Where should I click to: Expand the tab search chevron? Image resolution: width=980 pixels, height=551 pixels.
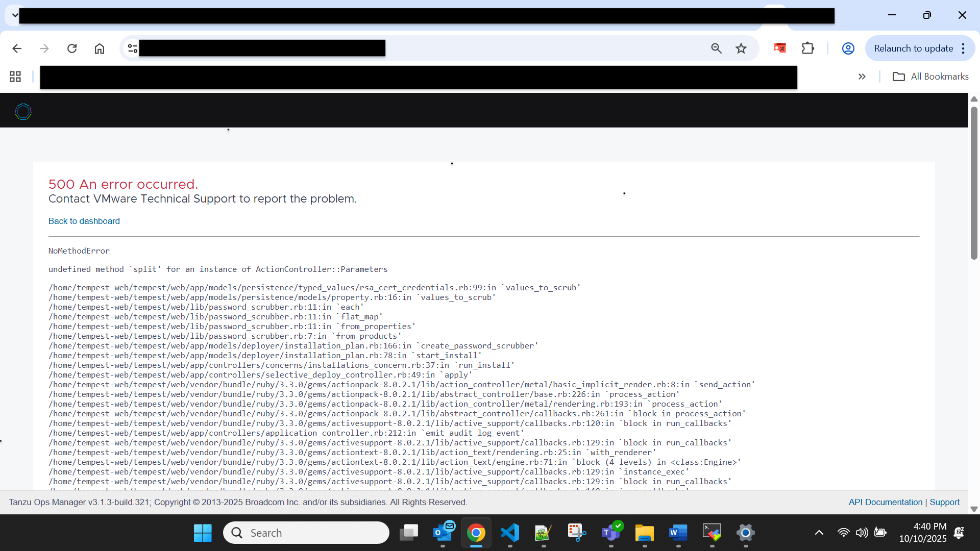coord(15,15)
